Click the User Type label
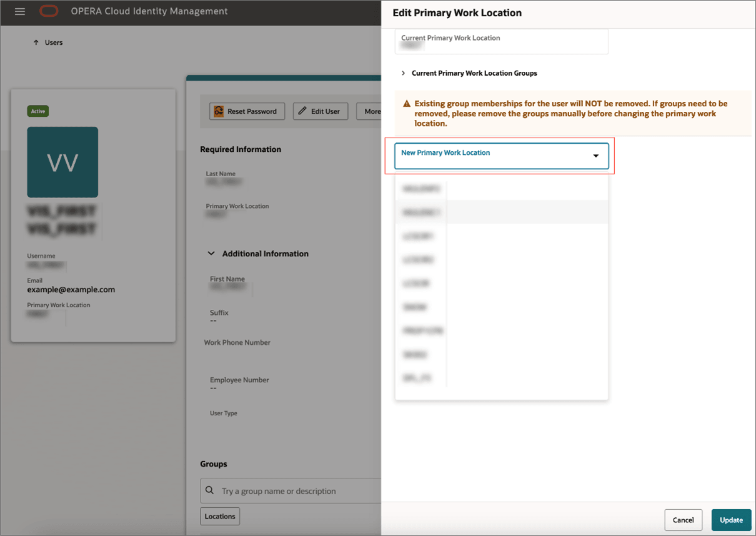Image resolution: width=756 pixels, height=536 pixels. point(224,413)
